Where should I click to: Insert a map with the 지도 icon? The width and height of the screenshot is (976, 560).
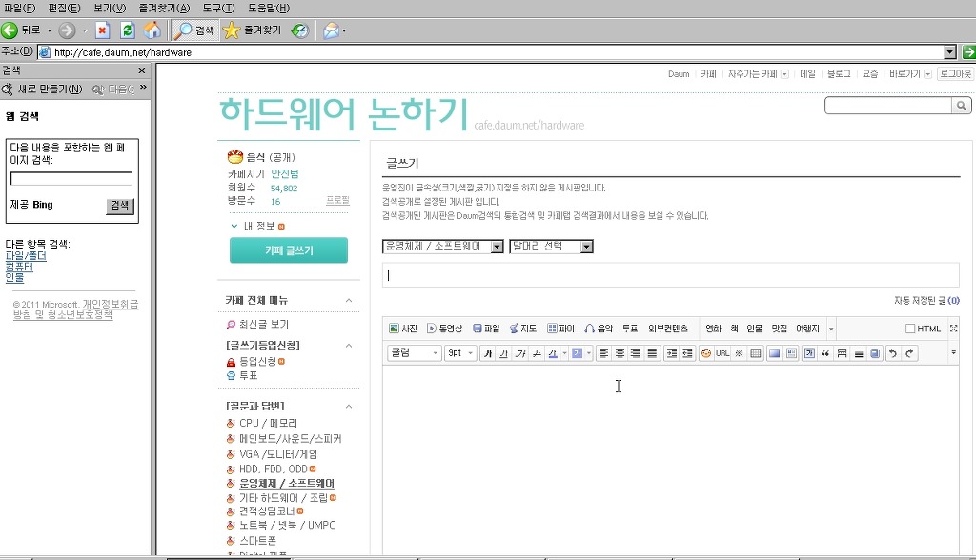point(522,329)
